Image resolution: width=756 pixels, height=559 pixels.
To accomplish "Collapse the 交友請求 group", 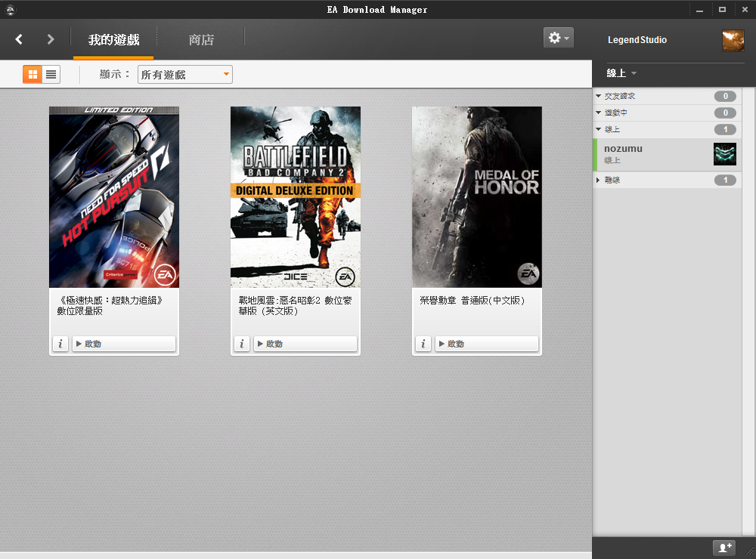I will [x=598, y=96].
